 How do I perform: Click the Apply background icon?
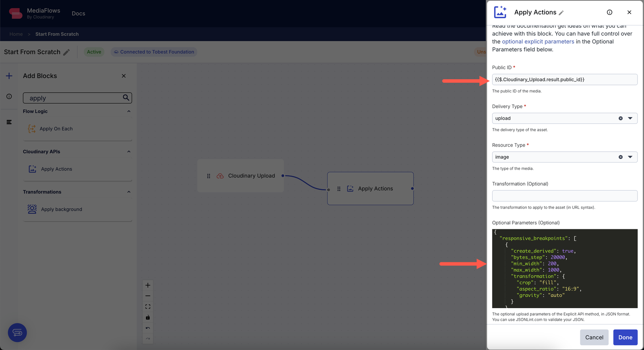pyautogui.click(x=32, y=209)
